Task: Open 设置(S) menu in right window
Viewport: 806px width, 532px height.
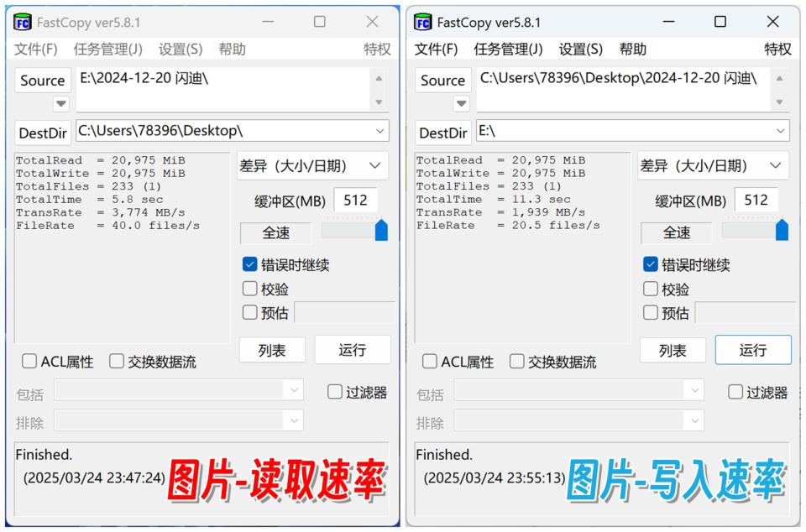Action: (580, 50)
